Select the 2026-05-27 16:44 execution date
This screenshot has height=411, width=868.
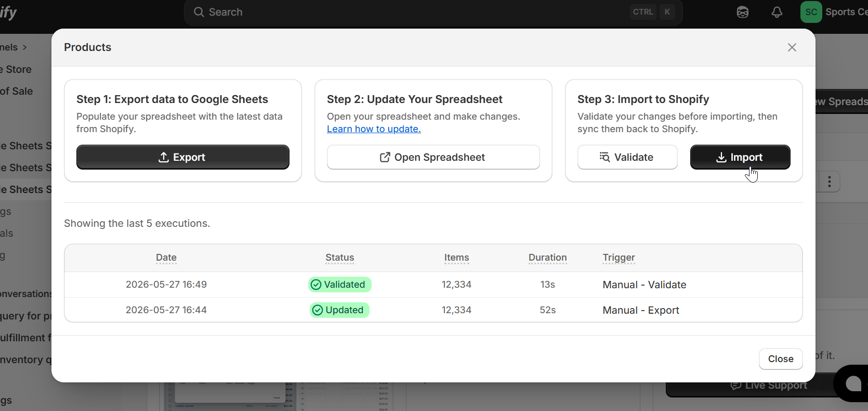[x=166, y=310]
